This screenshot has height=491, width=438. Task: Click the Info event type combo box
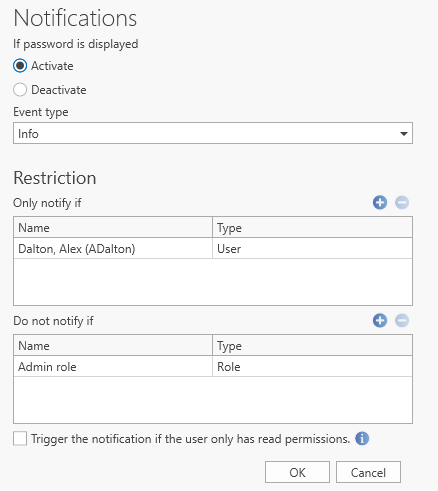(x=213, y=133)
